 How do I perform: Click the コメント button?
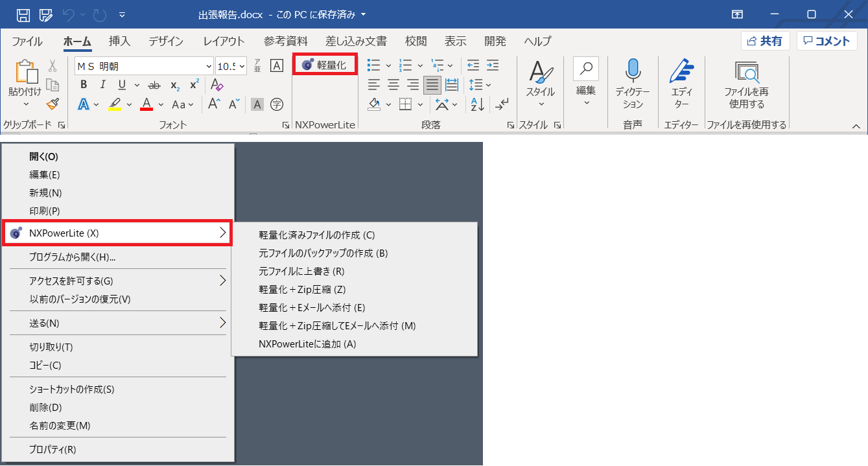point(827,41)
